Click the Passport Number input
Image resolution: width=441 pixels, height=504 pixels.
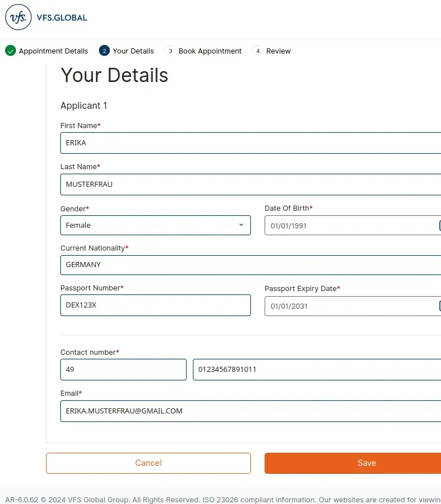(x=155, y=305)
